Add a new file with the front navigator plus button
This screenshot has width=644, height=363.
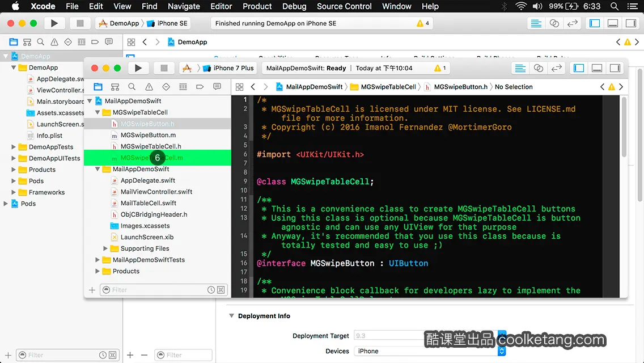92,290
